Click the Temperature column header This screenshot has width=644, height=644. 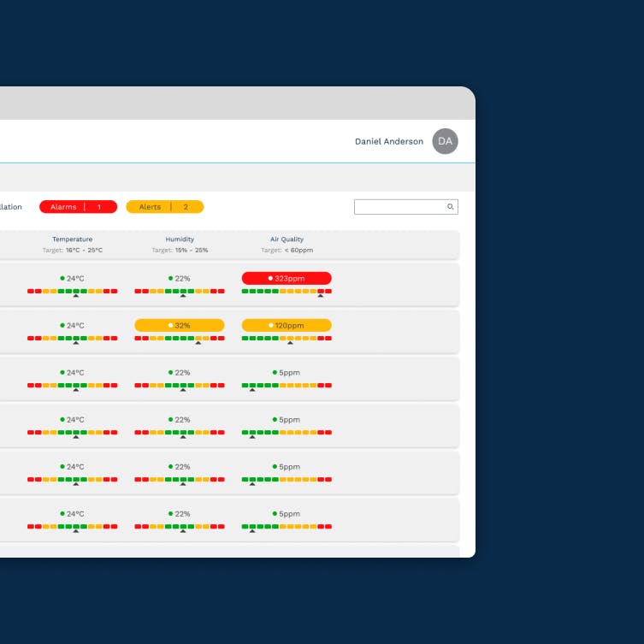tap(73, 239)
